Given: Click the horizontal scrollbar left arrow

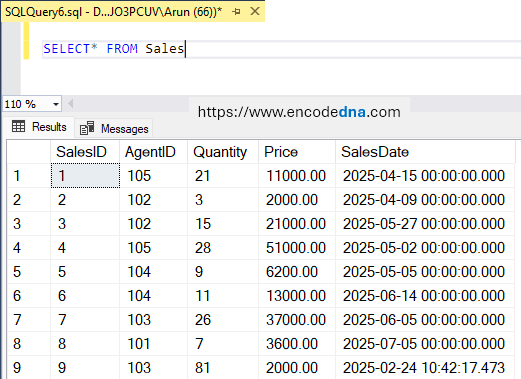Looking at the screenshot, I should [x=71, y=104].
